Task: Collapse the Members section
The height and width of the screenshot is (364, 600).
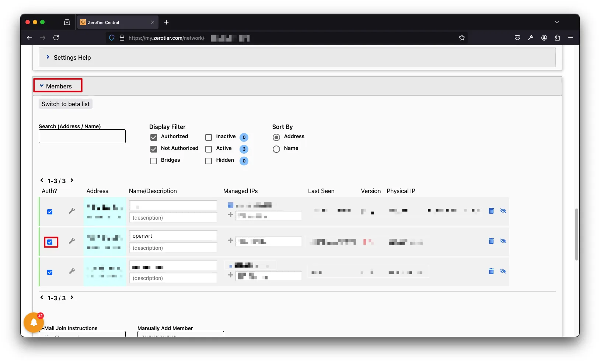Action: [57, 86]
